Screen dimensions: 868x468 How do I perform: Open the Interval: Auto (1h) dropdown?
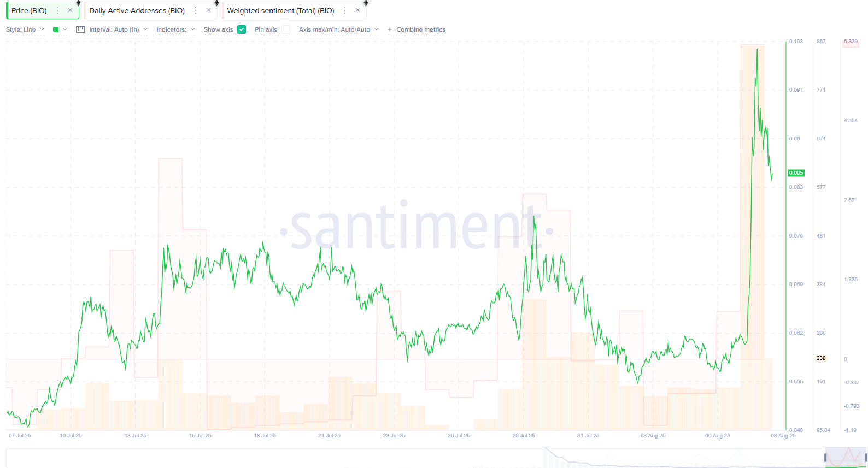pos(118,29)
